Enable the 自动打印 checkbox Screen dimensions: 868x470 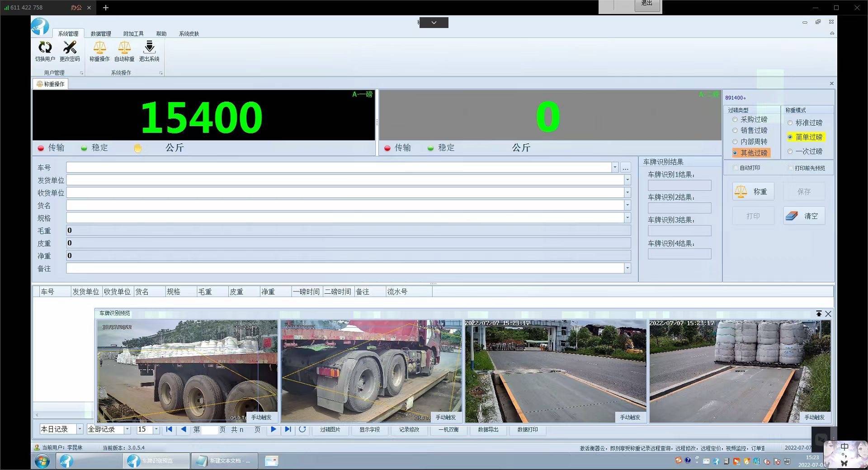coord(736,168)
